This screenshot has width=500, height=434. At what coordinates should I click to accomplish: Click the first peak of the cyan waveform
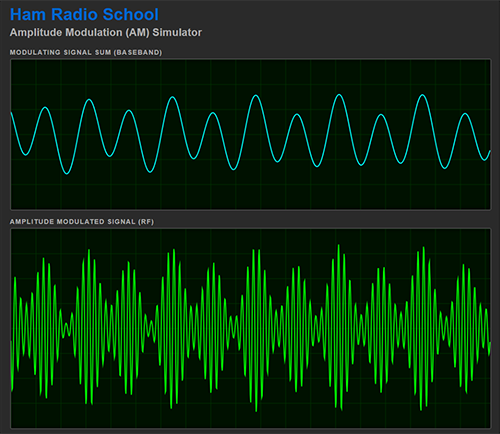click(45, 108)
